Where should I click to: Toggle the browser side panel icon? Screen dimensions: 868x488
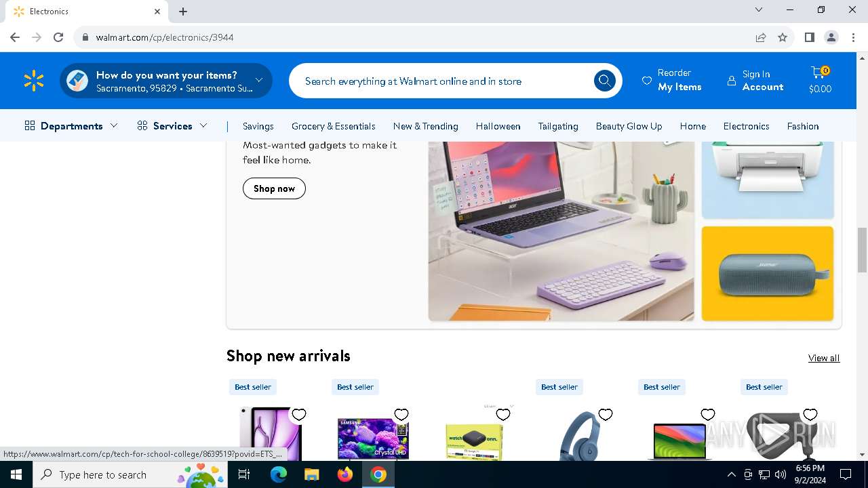click(809, 37)
